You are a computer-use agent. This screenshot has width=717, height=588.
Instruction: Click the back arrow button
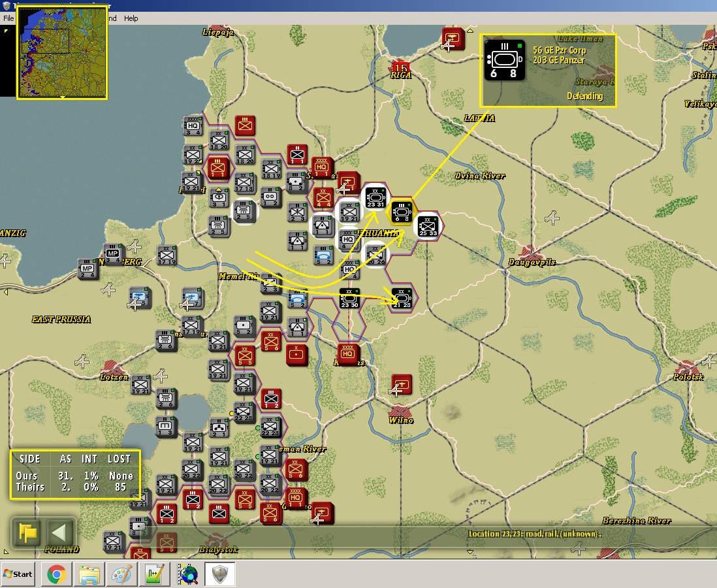pyautogui.click(x=59, y=532)
